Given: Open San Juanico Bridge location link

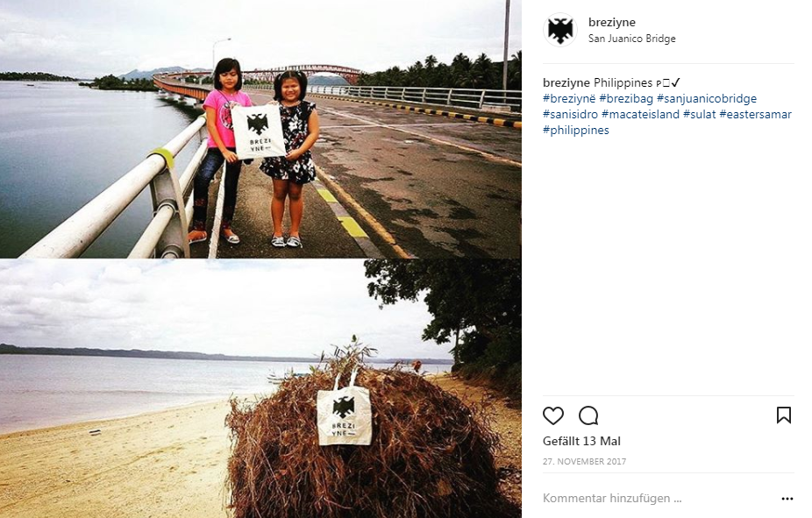Looking at the screenshot, I should [x=631, y=39].
